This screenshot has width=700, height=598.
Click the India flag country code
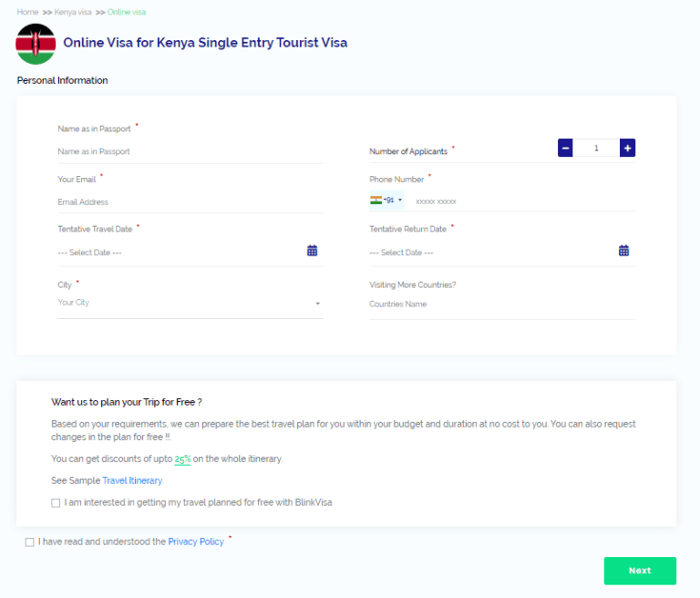[376, 200]
